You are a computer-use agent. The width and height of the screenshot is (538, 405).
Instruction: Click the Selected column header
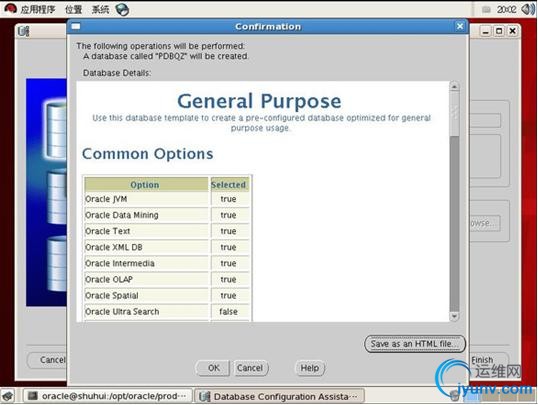tap(229, 185)
